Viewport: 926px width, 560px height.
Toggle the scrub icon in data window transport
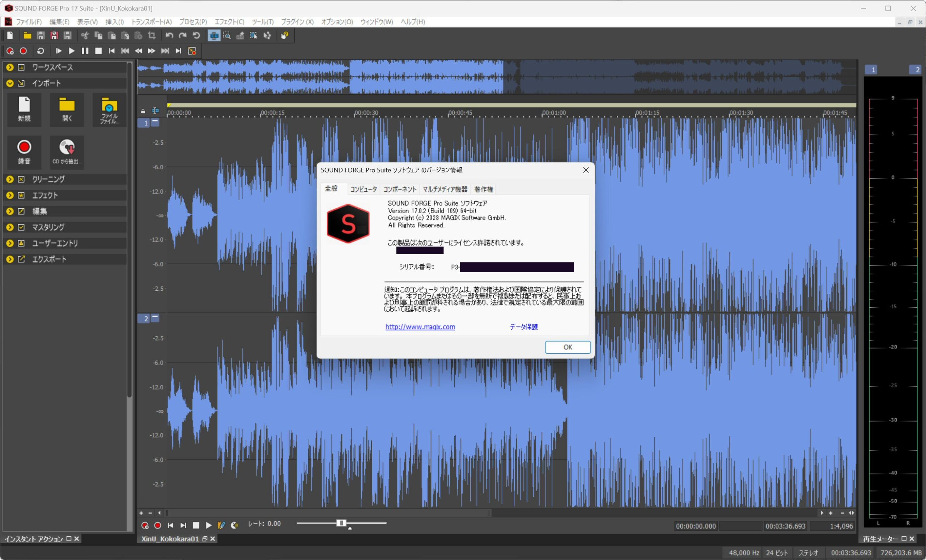tap(234, 525)
